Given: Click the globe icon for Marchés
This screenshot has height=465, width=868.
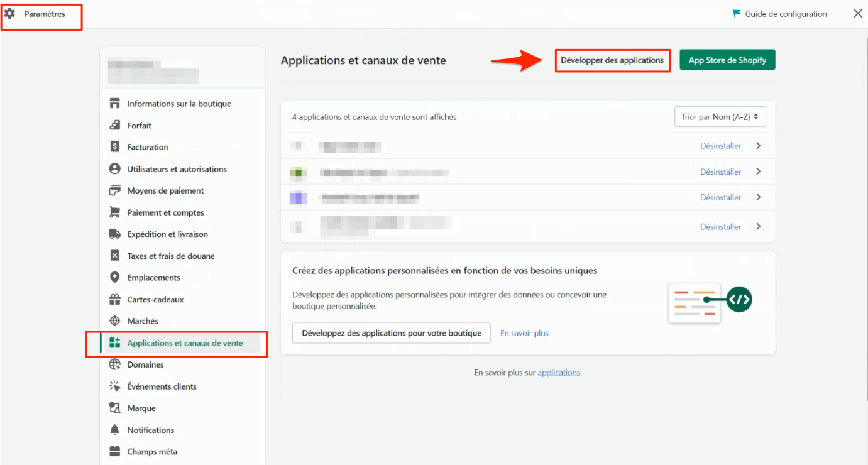Looking at the screenshot, I should coord(114,321).
